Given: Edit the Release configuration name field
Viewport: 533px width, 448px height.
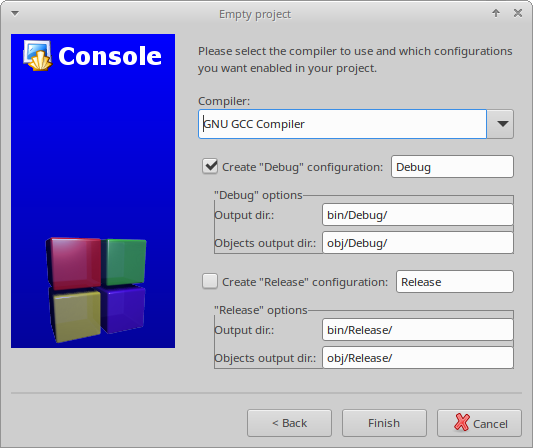Looking at the screenshot, I should click(454, 281).
